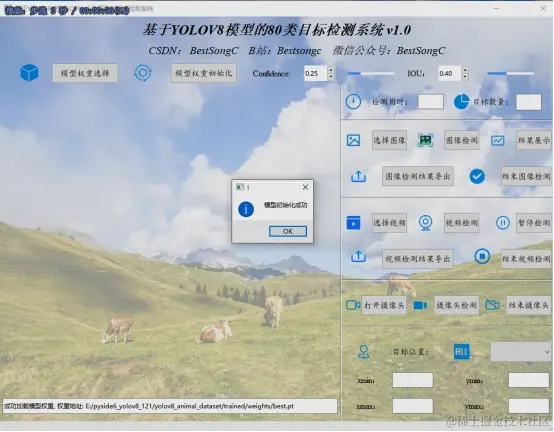Click the solid blue camera icon
Viewport: 554px width, 432px height.
420,305
